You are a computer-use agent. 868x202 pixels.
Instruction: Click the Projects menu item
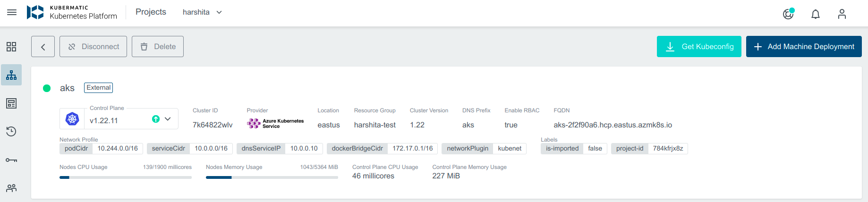tap(151, 12)
